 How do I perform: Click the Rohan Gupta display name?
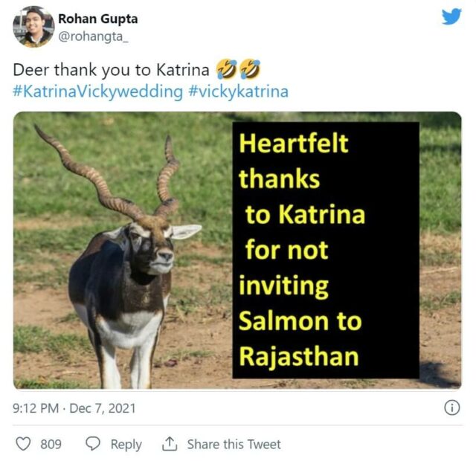(x=98, y=19)
